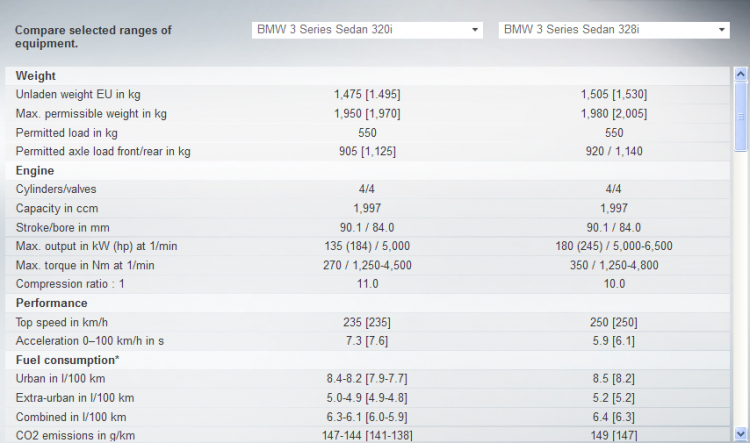
Task: Click the scrollbar up arrow button
Action: click(740, 74)
